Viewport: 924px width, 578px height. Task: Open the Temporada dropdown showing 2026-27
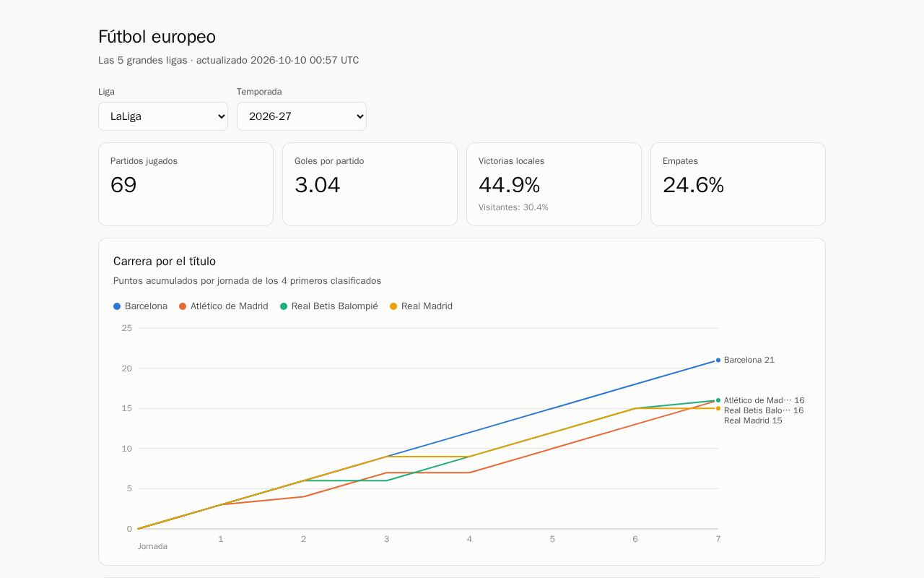(x=302, y=116)
